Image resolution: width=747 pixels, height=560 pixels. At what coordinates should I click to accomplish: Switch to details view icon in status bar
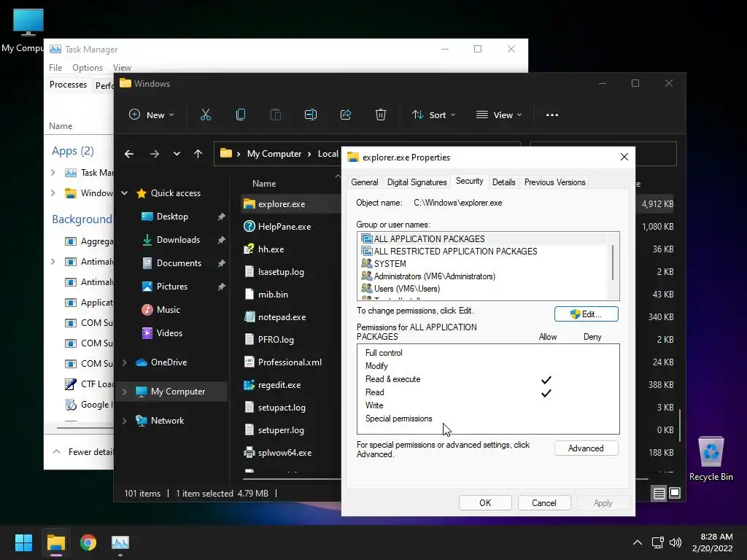click(659, 494)
